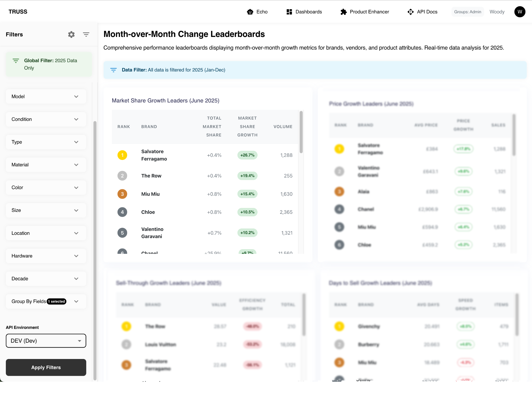This screenshot has width=532, height=393.
Task: Click the Woody username
Action: pos(497,12)
